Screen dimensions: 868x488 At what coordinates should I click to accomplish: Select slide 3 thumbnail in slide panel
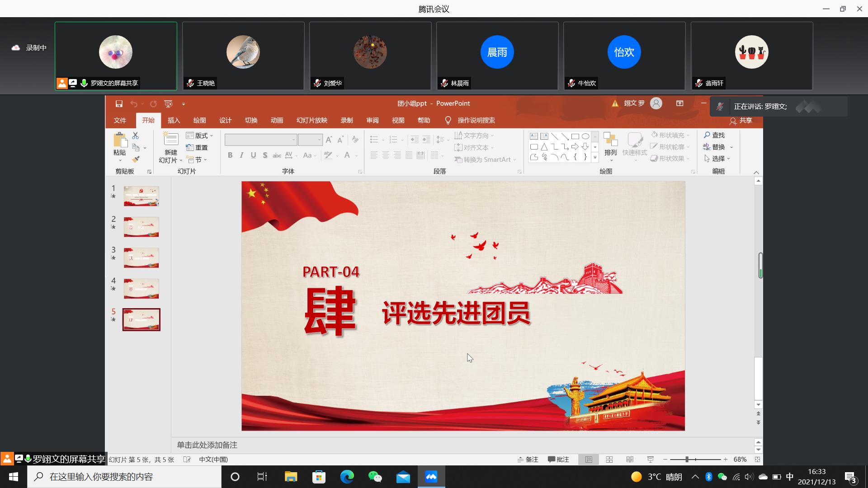[142, 258]
